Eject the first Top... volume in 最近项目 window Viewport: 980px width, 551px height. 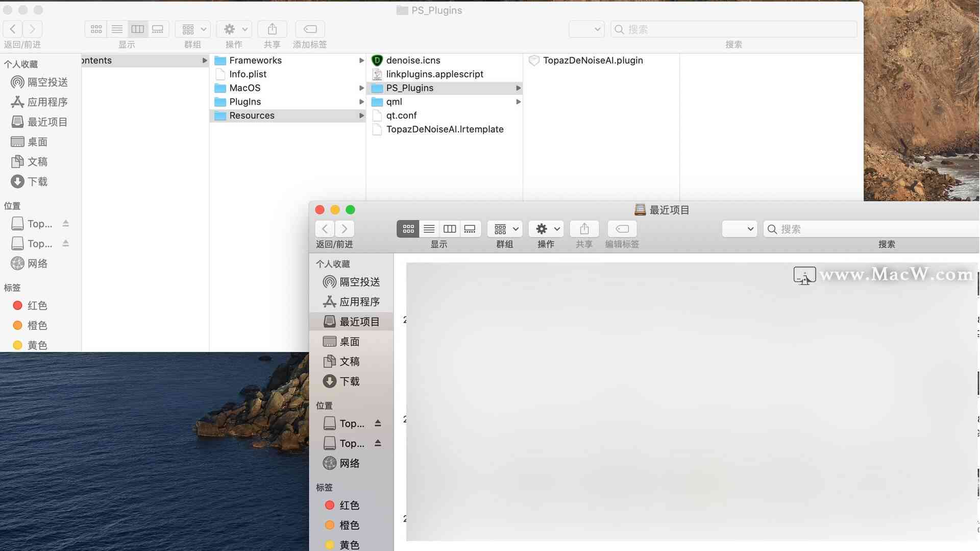tap(378, 423)
